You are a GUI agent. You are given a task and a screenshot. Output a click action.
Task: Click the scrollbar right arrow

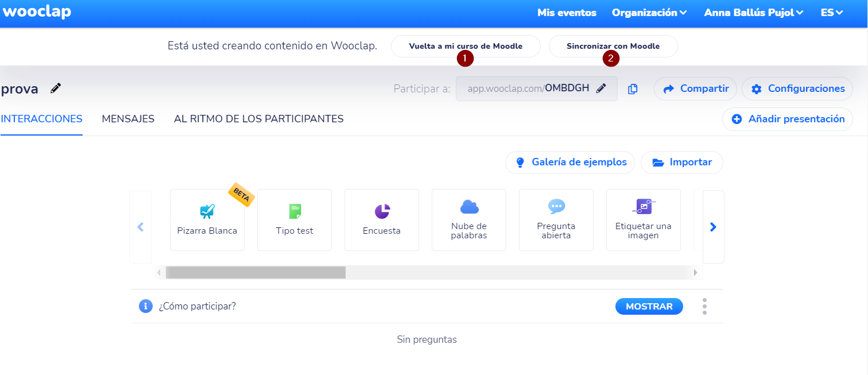[x=696, y=272]
